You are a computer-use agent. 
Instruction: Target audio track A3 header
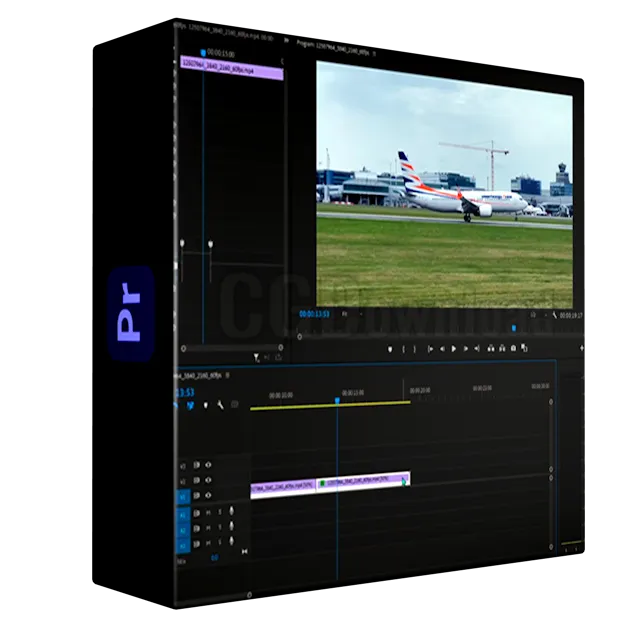click(183, 546)
